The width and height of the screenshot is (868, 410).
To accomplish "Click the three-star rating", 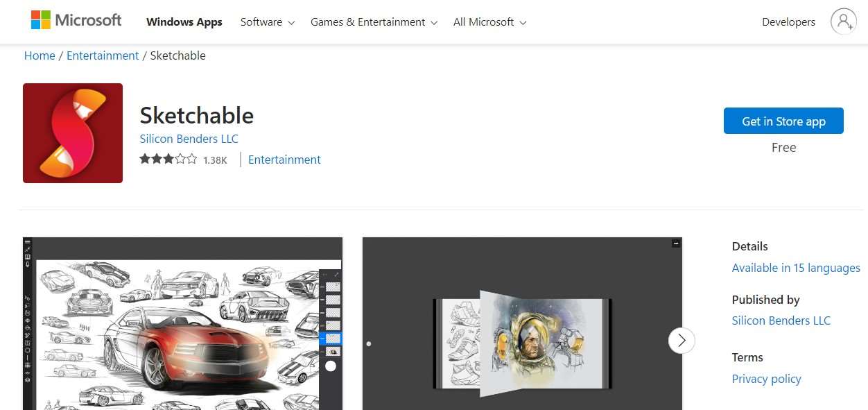I will tap(168, 160).
